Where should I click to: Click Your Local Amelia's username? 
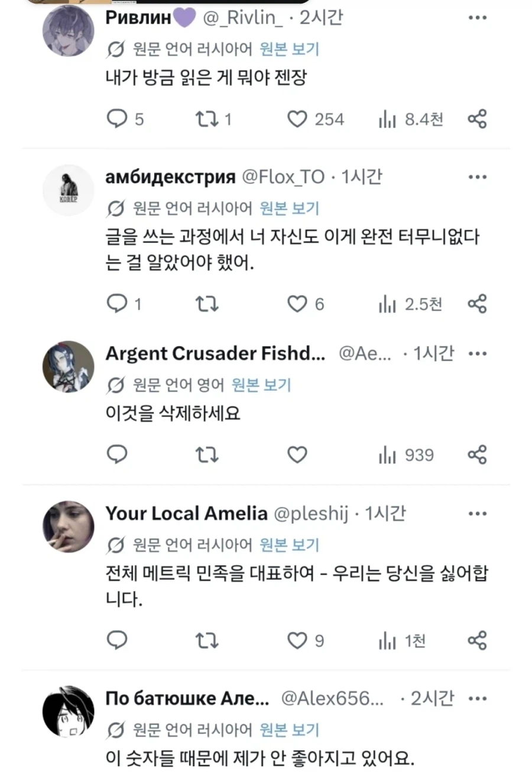(186, 514)
